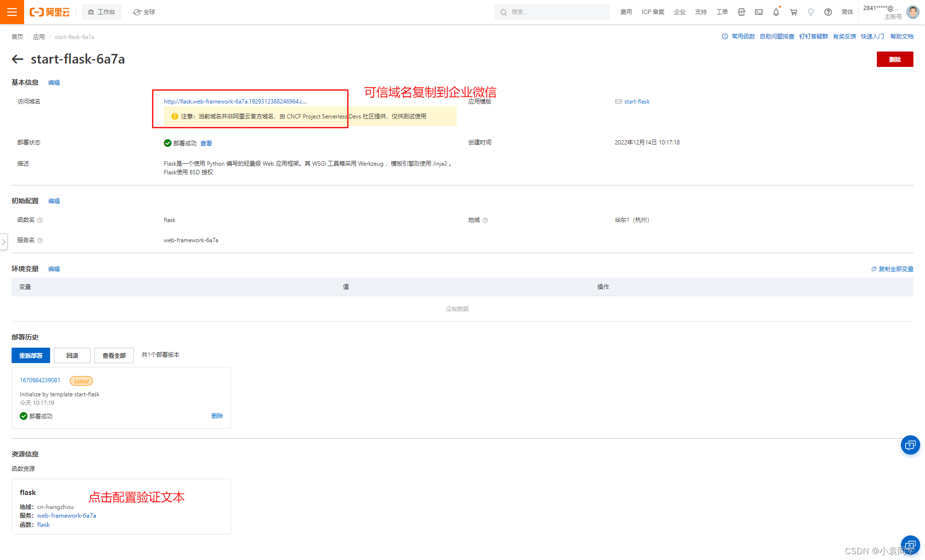This screenshot has width=925, height=560.
Task: Open the help question-mark icon
Action: 828,12
